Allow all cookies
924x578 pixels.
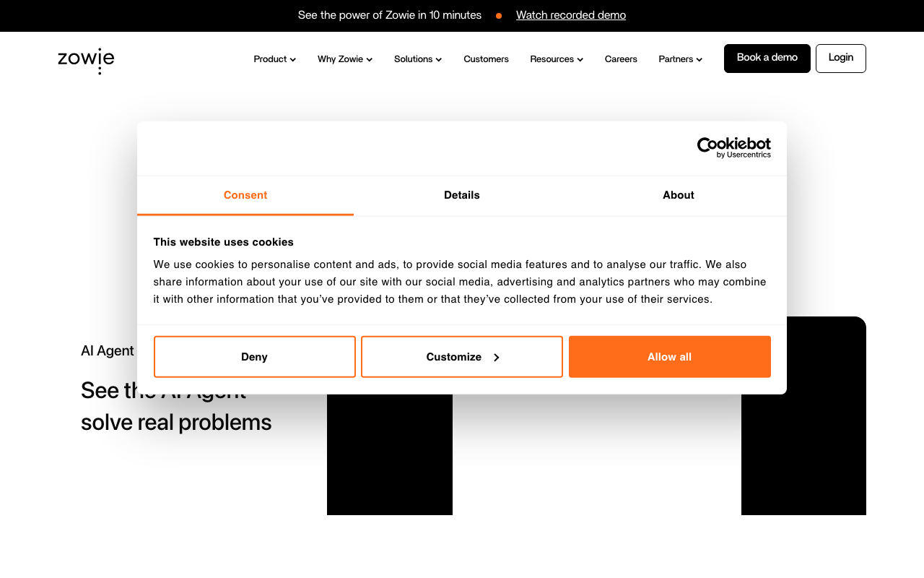669,356
